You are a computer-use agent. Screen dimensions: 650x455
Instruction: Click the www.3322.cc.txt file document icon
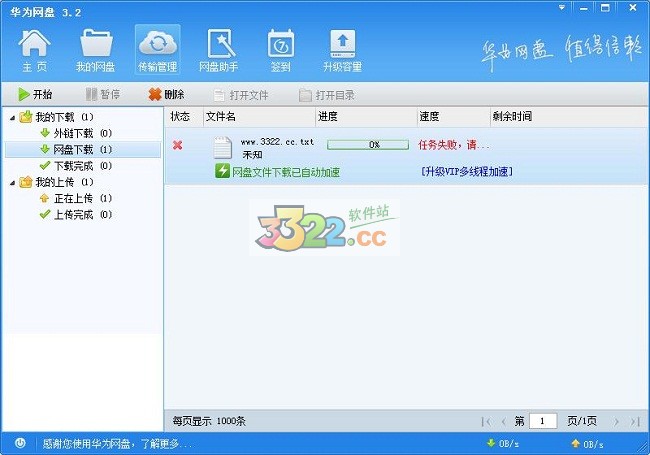[x=223, y=148]
